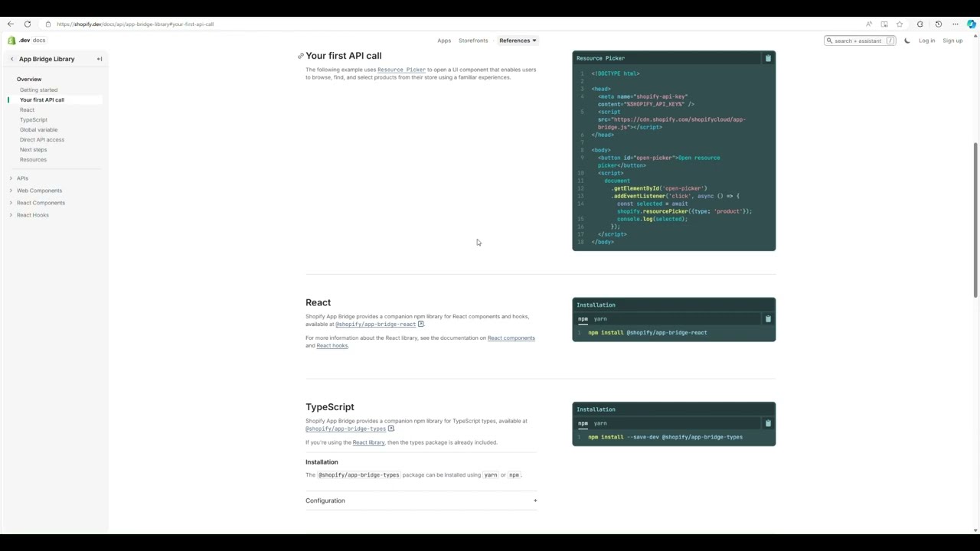Open browser settings and more menu
Screen dimensions: 980x551
tap(955, 24)
